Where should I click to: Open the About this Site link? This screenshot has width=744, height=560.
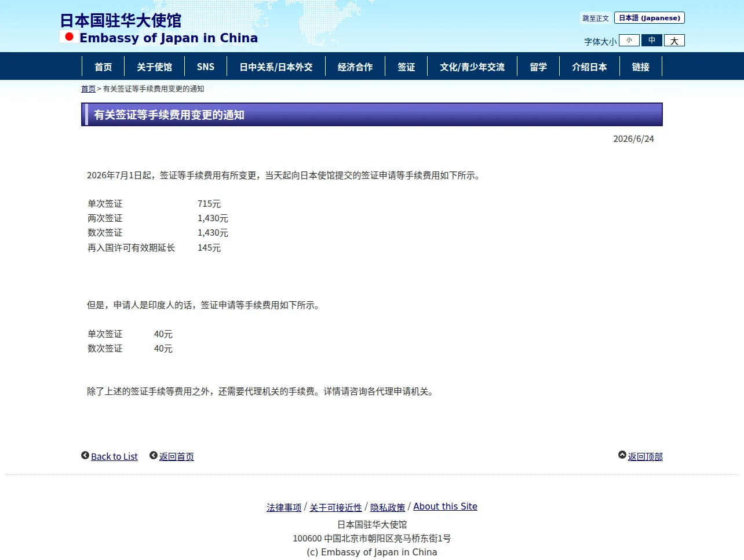pyautogui.click(x=445, y=506)
